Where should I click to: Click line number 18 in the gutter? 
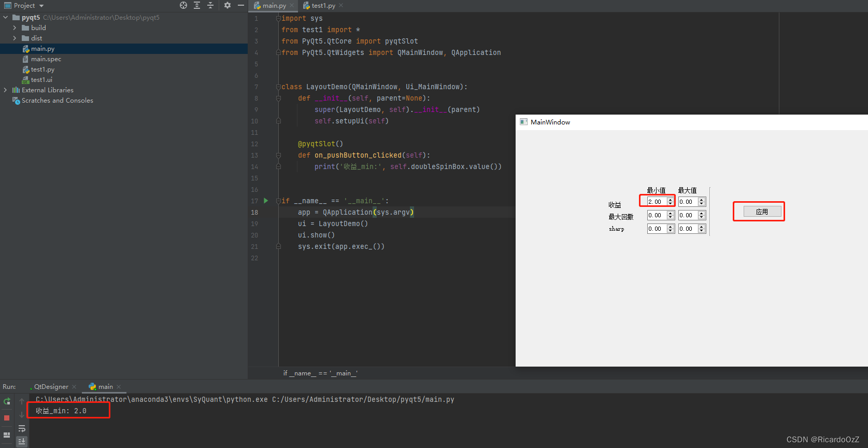(254, 213)
